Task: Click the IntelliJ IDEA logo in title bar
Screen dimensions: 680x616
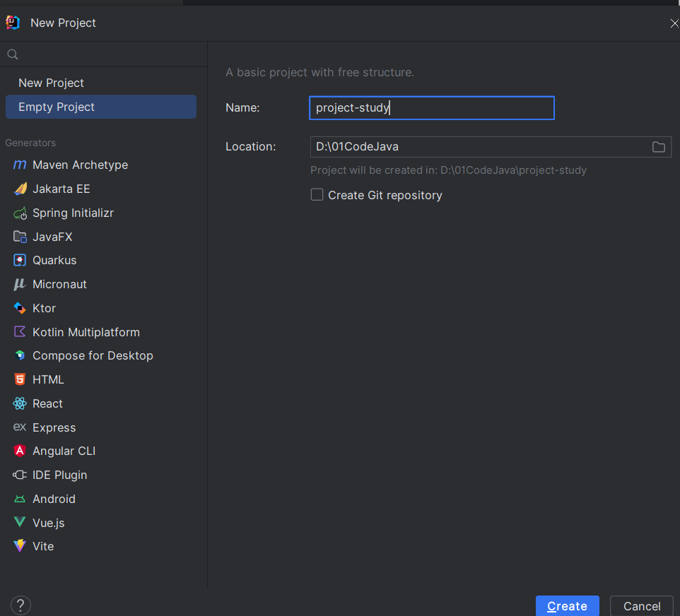Action: [x=13, y=23]
